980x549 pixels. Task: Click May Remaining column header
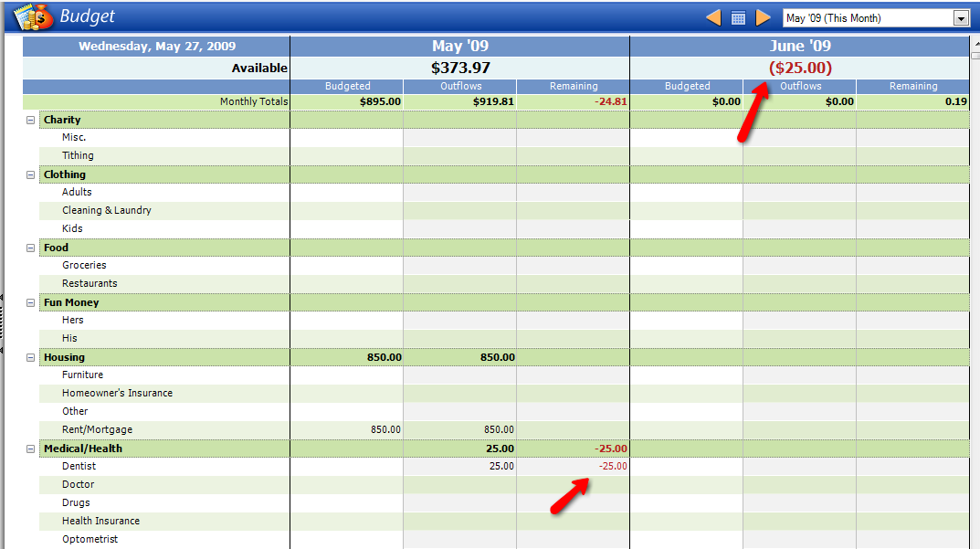coord(574,86)
